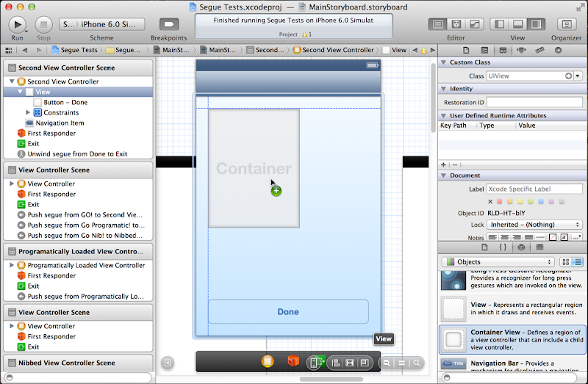Viewport: 588px width, 384px height.
Task: Show the Identity inspector tab
Action: (x=503, y=50)
